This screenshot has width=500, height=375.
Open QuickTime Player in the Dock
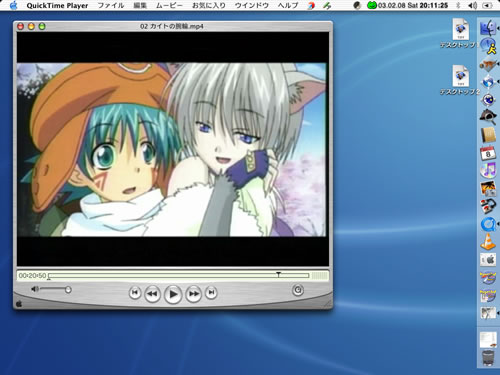point(488,224)
